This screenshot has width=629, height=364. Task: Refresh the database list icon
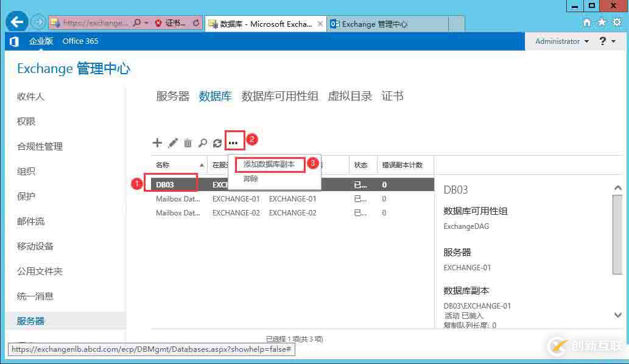(217, 143)
